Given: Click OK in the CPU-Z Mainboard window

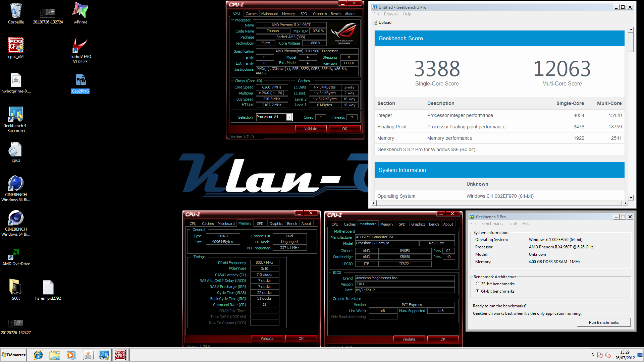Looking at the screenshot, I should (x=443, y=339).
